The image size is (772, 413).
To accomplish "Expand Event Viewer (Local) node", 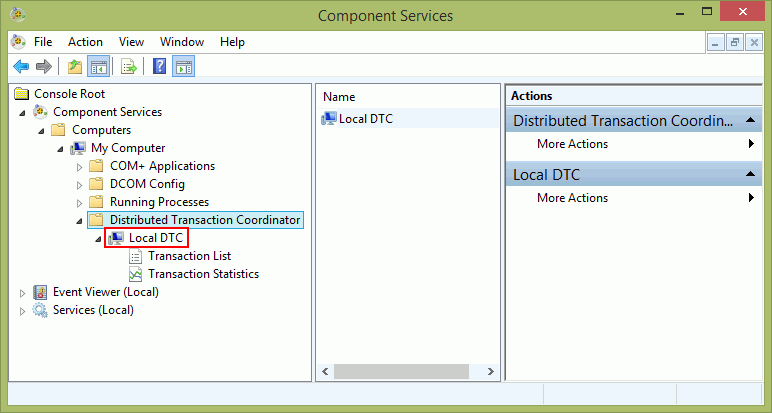I will [22, 293].
